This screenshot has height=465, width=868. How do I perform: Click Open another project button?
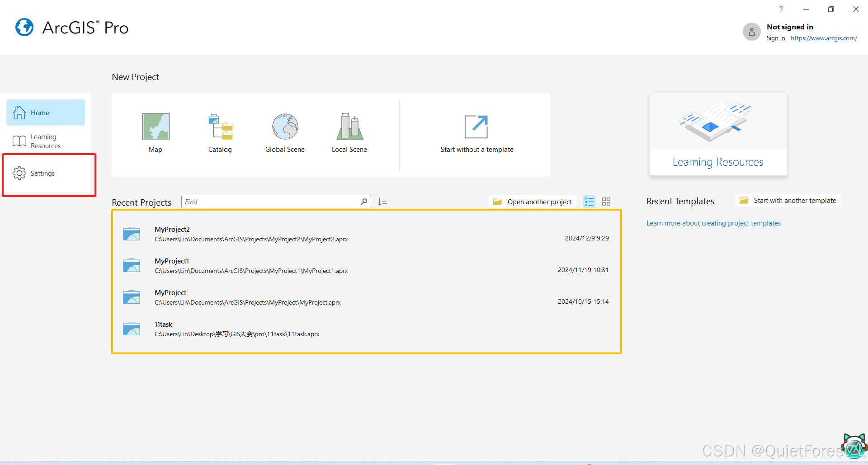[x=533, y=202]
